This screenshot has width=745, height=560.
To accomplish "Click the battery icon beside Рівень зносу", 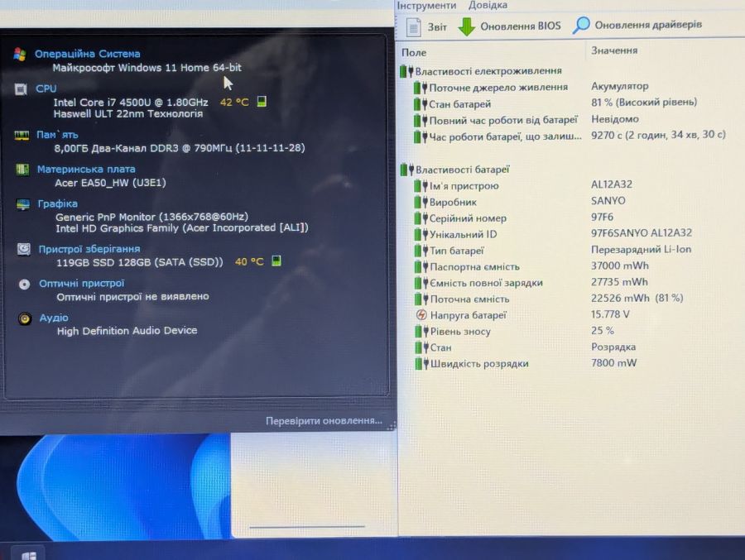I will click(x=421, y=332).
